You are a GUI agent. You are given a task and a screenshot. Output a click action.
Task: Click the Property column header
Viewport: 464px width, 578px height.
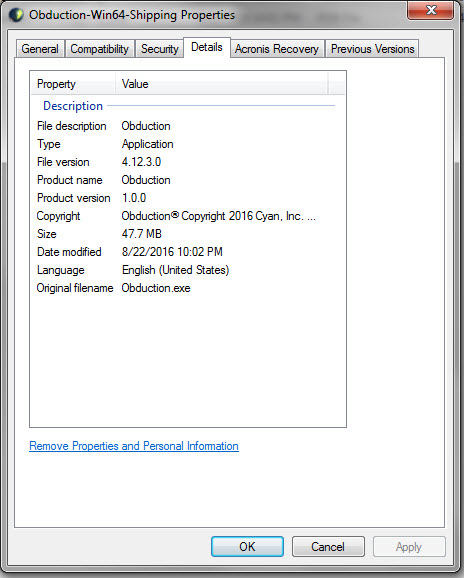(73, 84)
